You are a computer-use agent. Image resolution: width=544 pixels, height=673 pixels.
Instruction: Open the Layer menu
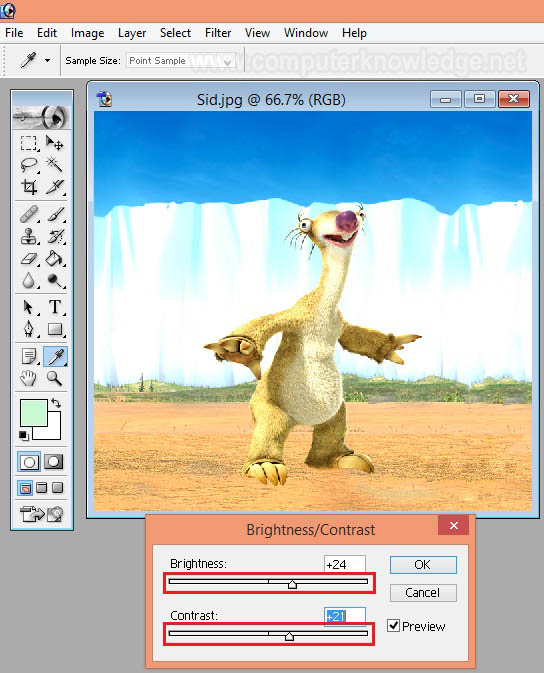[x=132, y=33]
